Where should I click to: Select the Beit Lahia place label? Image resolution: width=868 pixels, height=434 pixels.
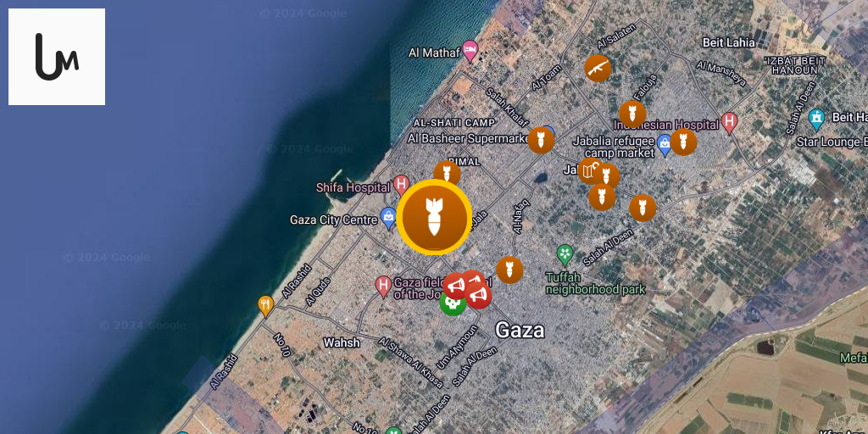728,42
